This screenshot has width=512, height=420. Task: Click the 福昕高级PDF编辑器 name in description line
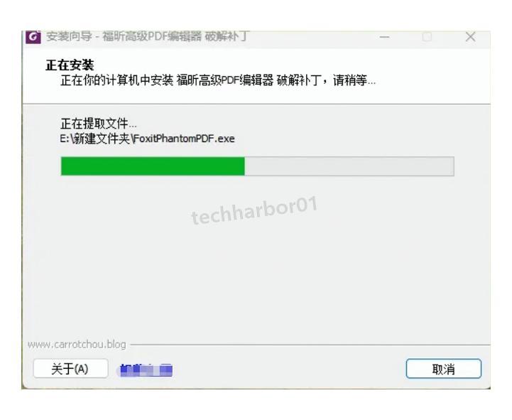click(x=225, y=80)
